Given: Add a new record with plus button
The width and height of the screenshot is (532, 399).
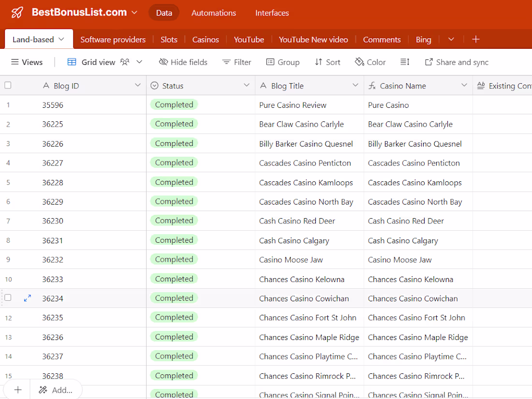Looking at the screenshot, I should (x=18, y=390).
